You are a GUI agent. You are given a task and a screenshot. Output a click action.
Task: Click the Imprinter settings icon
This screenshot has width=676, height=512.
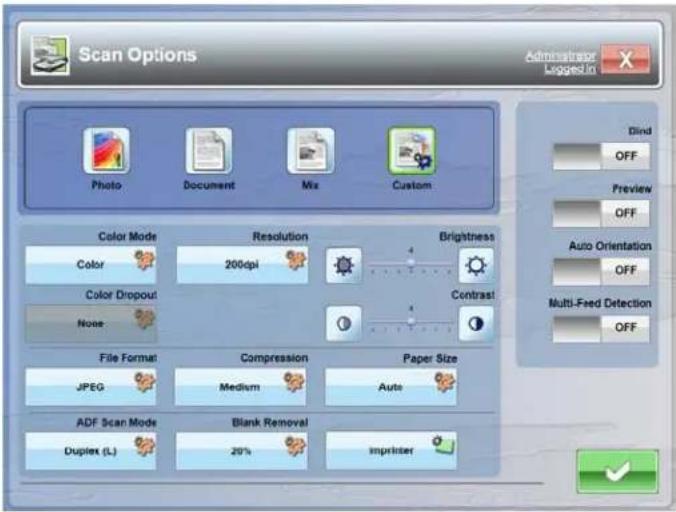pyautogui.click(x=444, y=445)
